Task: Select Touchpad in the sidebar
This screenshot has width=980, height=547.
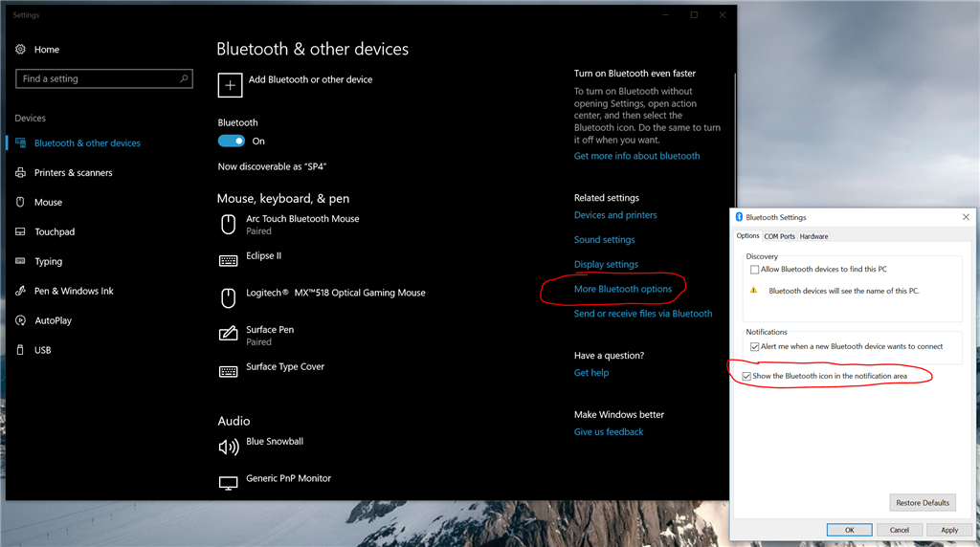Action: pyautogui.click(x=55, y=231)
